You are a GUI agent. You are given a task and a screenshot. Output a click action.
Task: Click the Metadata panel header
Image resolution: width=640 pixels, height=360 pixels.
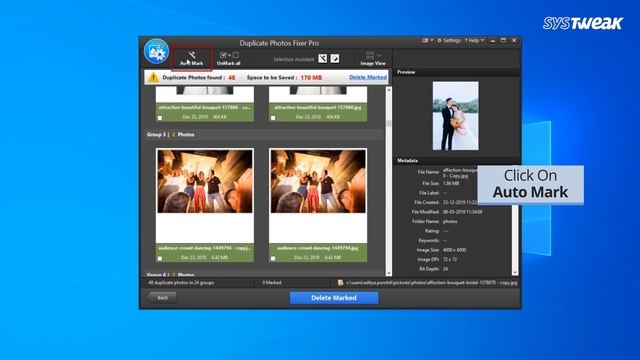point(456,160)
